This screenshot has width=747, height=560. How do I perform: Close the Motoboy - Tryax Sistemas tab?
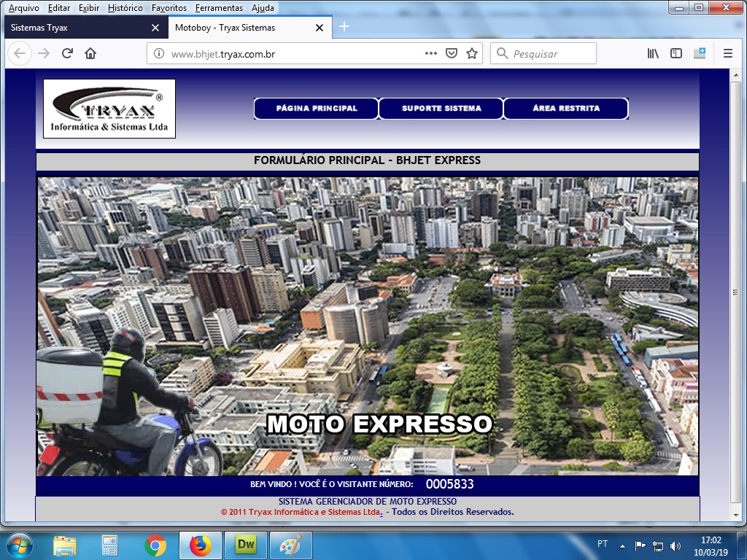click(319, 28)
